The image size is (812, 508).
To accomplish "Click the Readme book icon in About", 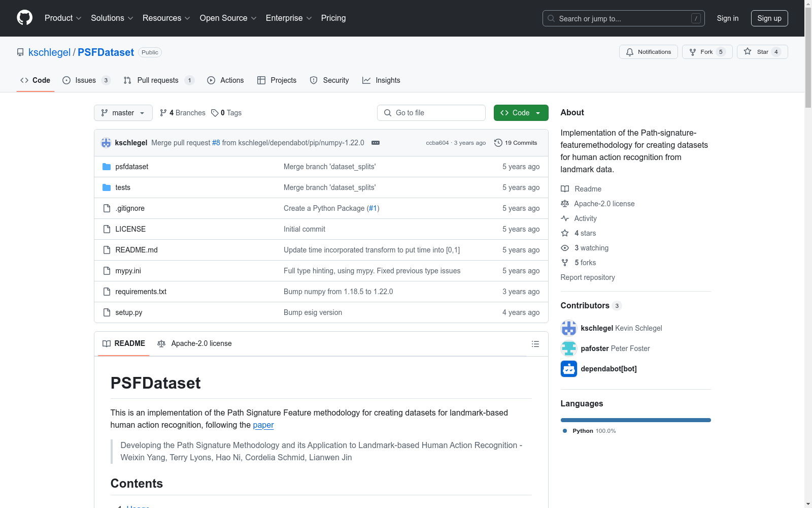I will coord(565,189).
